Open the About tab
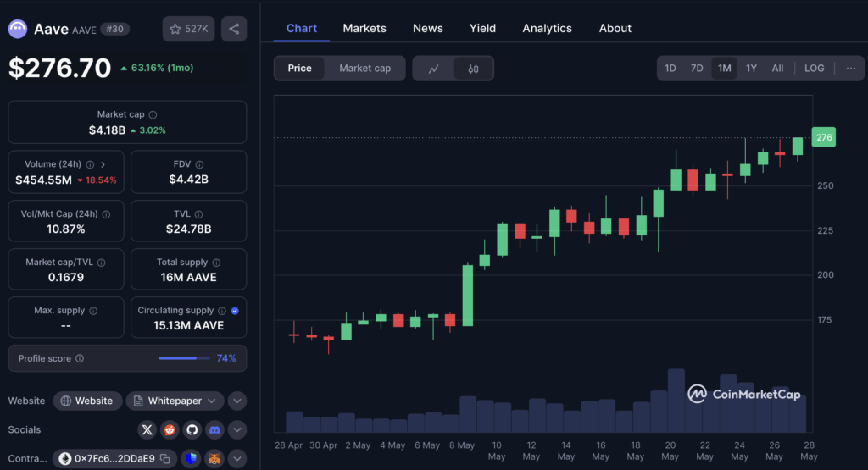This screenshot has width=868, height=470. [x=615, y=28]
